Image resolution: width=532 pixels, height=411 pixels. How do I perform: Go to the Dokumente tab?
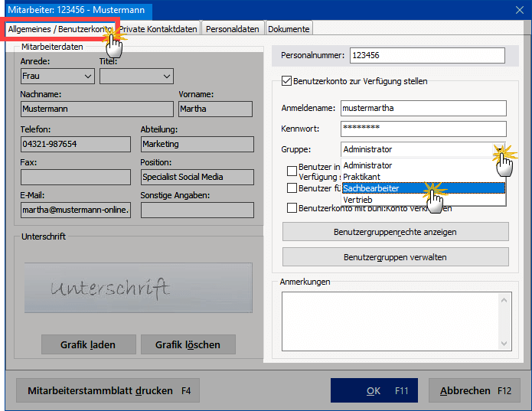pyautogui.click(x=289, y=29)
